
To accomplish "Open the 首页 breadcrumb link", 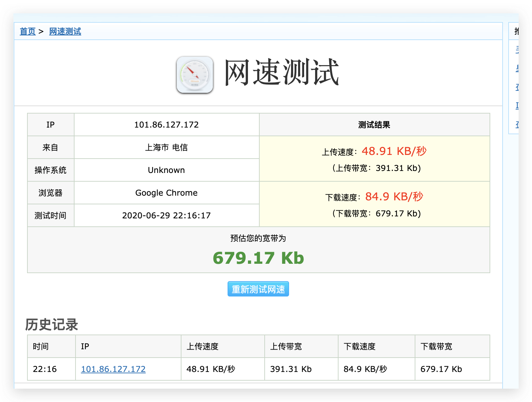I will pyautogui.click(x=27, y=31).
